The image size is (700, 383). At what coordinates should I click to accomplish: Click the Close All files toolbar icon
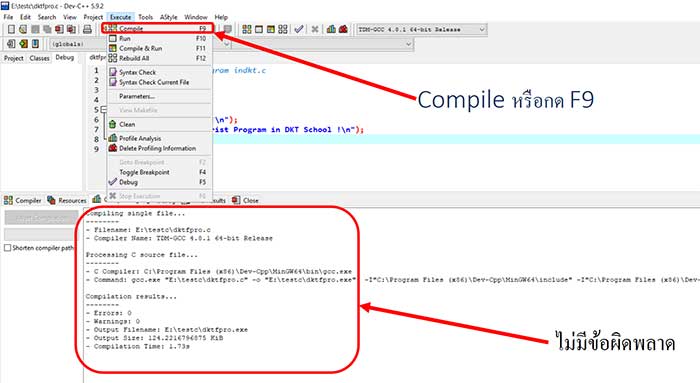[x=71, y=29]
